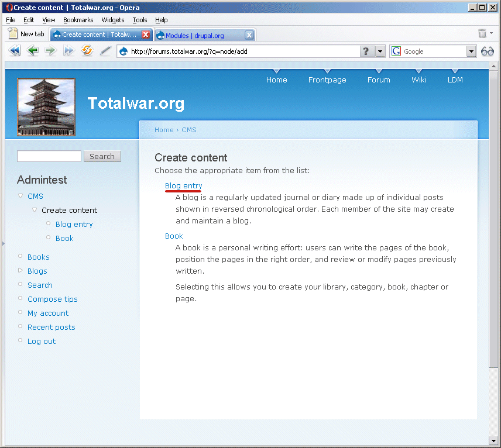
Task: Click the Google search engine icon
Action: [396, 51]
